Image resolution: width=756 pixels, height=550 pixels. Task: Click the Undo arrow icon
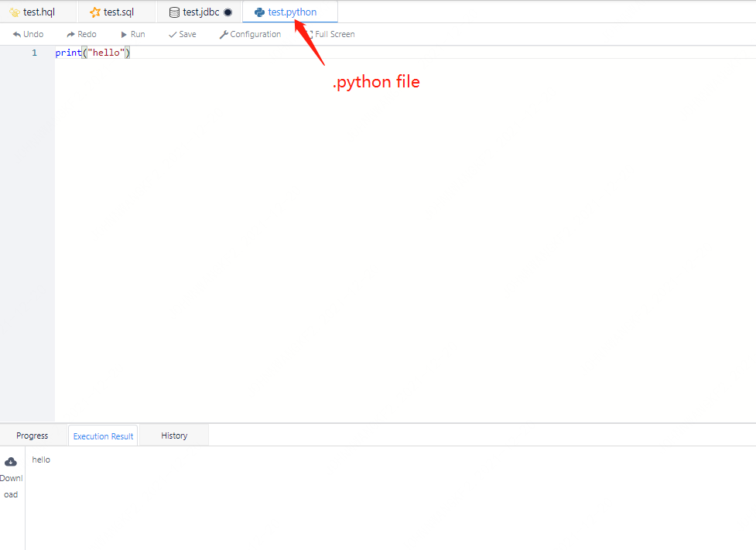pyautogui.click(x=16, y=35)
